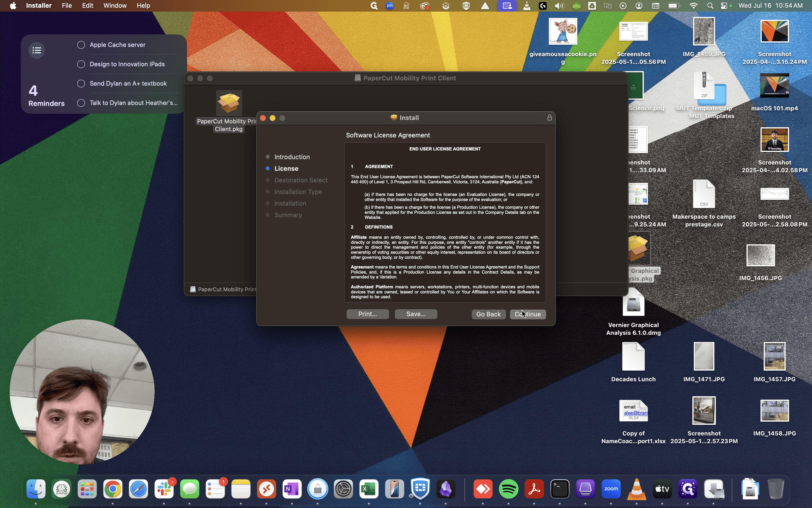Click the date and time in menu bar
Screen dimensions: 812x508
771,6
